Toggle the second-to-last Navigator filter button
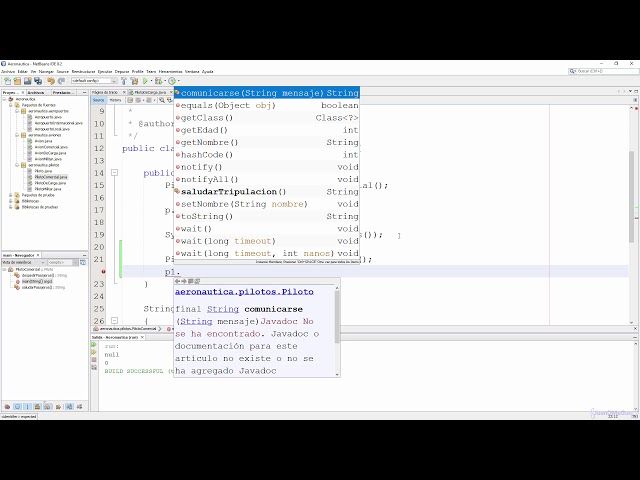640x480 pixels. (69, 407)
